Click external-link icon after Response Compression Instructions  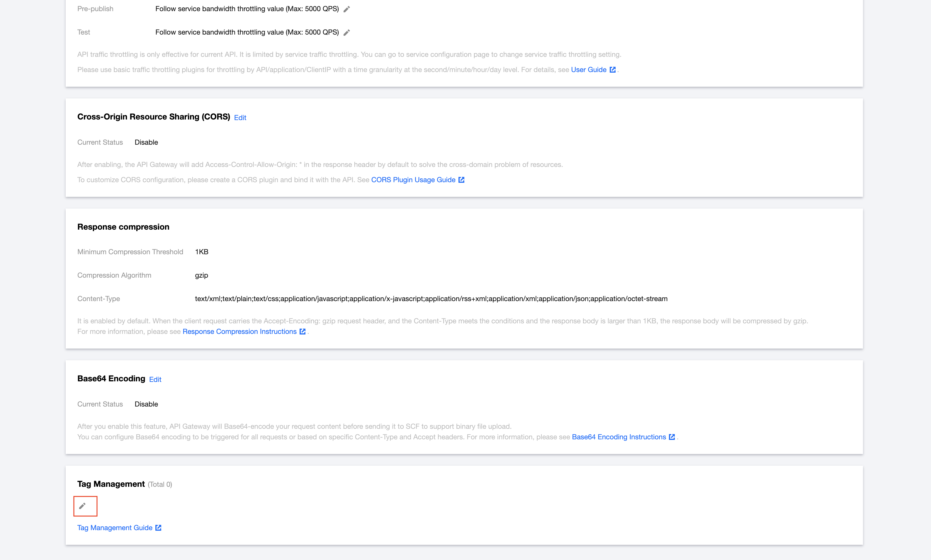[x=303, y=332]
